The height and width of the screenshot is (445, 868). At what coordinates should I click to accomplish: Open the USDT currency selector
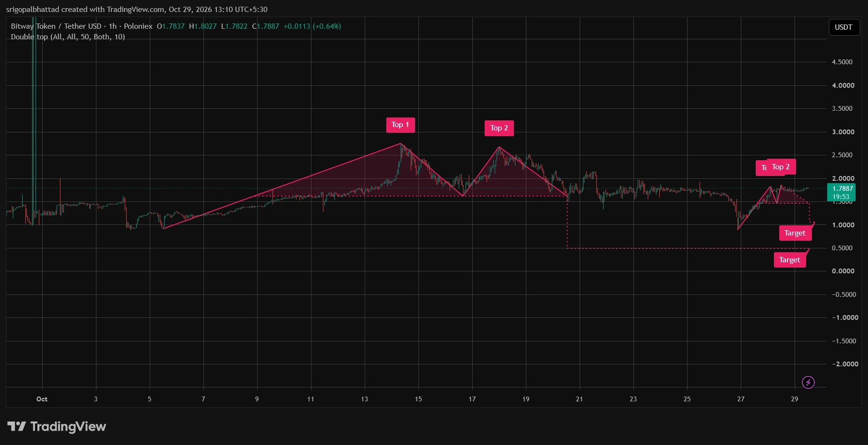coord(843,27)
